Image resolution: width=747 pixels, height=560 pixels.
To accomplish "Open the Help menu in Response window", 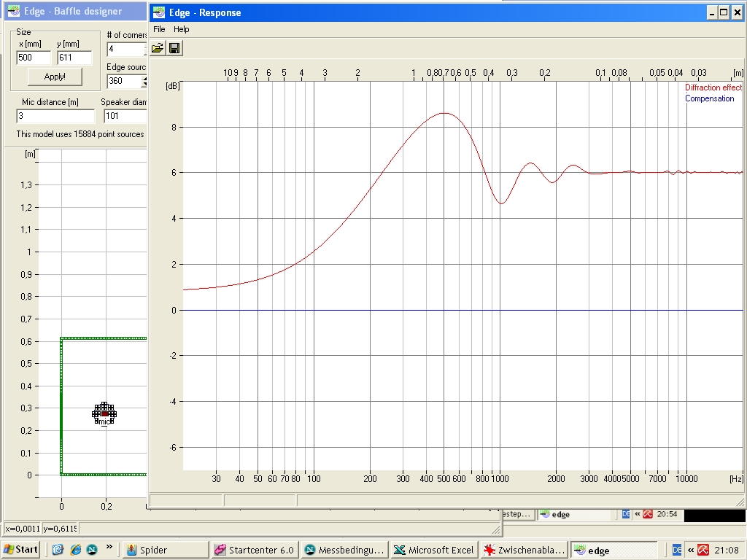I will (x=181, y=29).
